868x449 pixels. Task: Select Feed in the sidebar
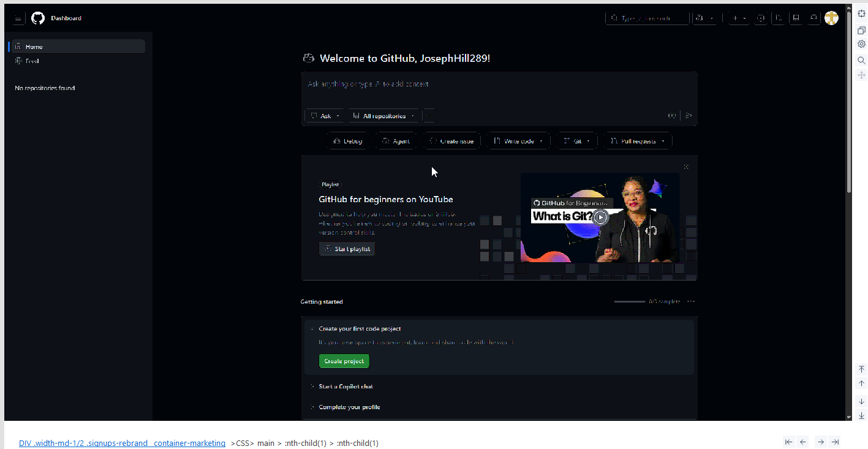(78, 61)
